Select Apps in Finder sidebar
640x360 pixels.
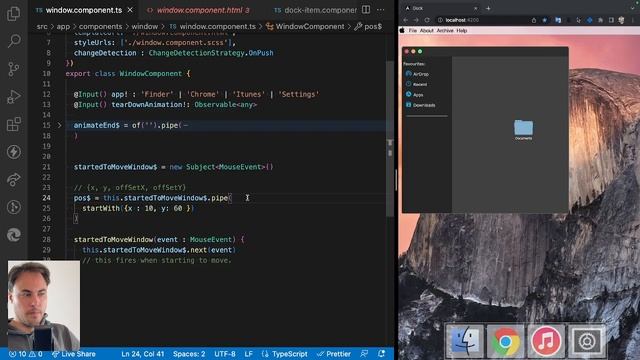click(414, 94)
